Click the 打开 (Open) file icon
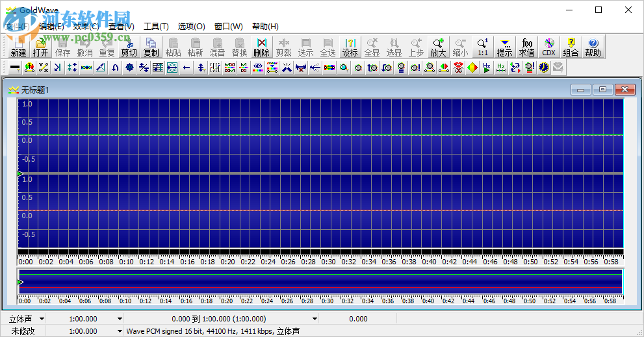Screen dimensions: 644x337 (40, 47)
